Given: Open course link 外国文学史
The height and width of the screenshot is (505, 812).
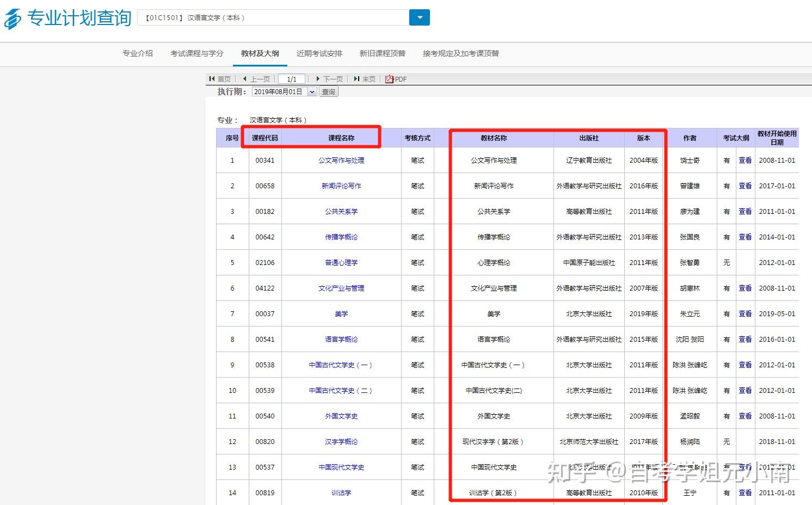Looking at the screenshot, I should [341, 416].
